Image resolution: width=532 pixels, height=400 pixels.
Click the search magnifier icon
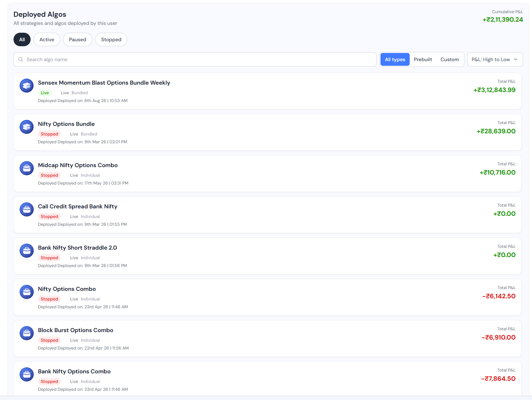pyautogui.click(x=21, y=59)
